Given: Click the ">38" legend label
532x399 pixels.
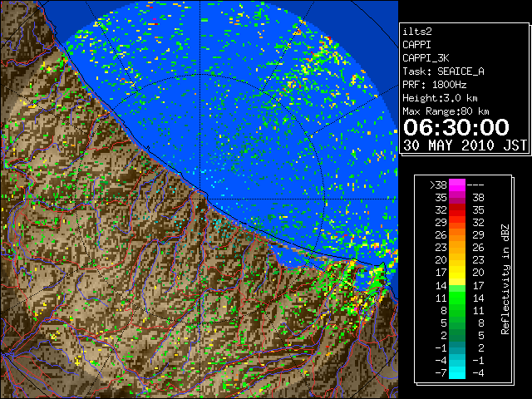Looking at the screenshot, I should [438, 185].
